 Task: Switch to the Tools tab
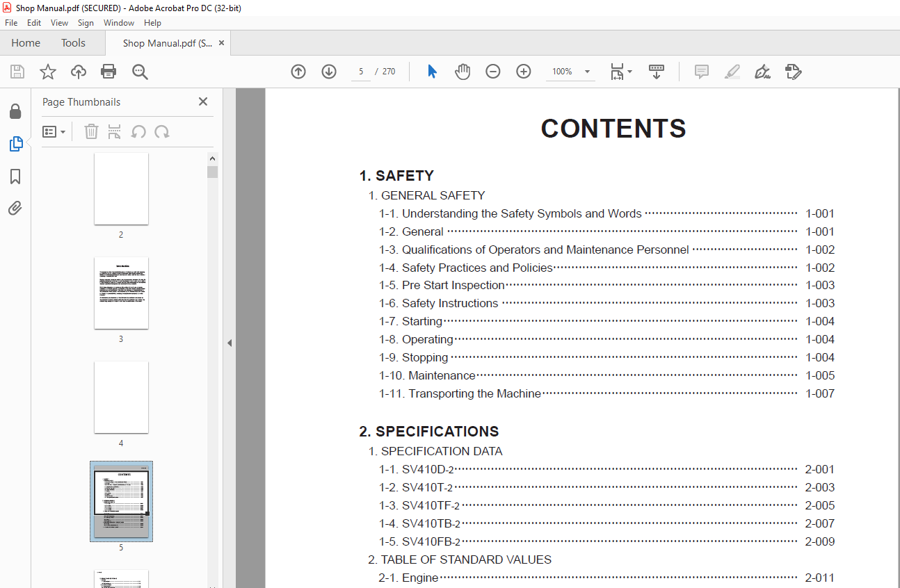(73, 43)
